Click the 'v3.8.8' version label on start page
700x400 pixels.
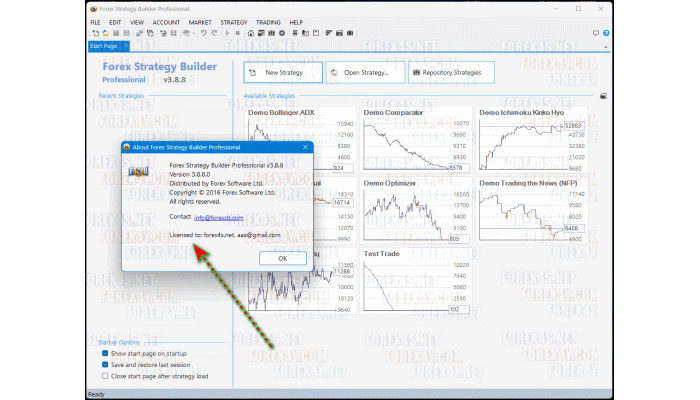[174, 80]
